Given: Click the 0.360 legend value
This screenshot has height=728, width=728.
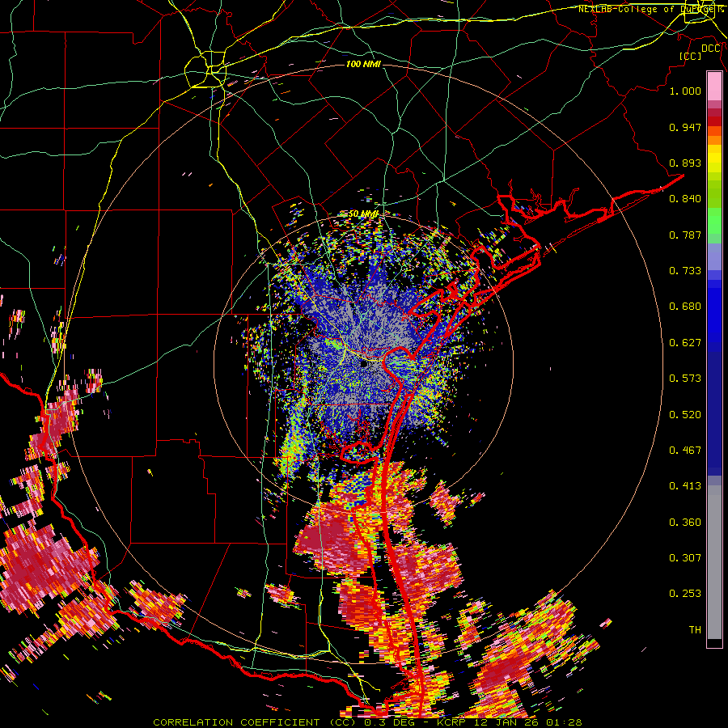Looking at the screenshot, I should click(685, 523).
